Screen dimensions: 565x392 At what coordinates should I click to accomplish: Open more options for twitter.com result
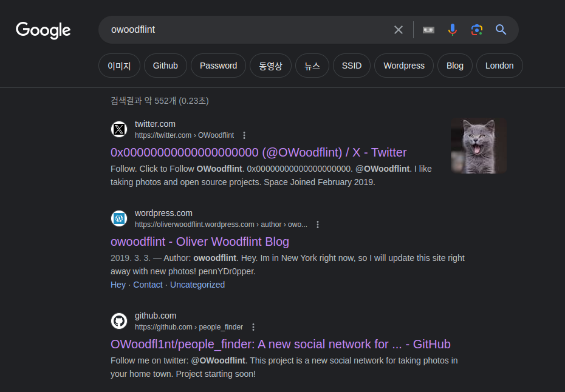point(244,135)
